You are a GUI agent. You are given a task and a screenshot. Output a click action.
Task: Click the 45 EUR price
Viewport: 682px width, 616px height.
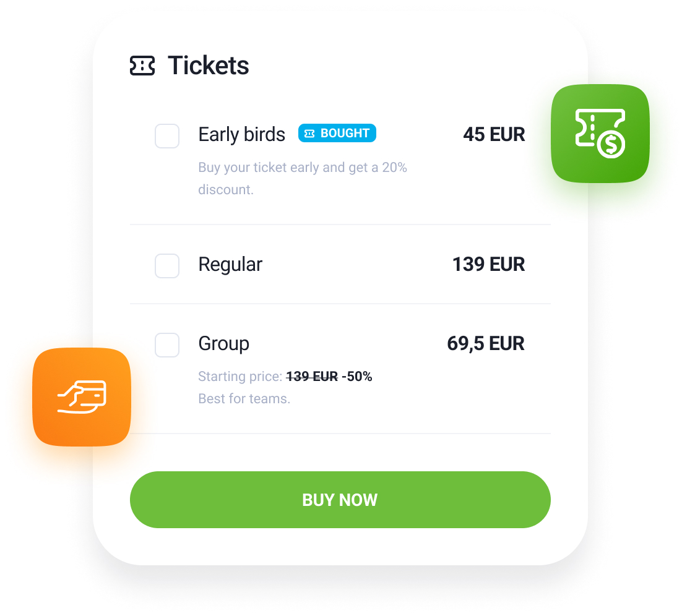point(494,135)
